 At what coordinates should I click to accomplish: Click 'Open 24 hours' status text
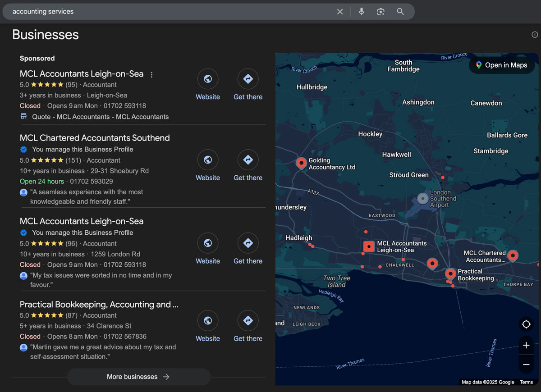(42, 182)
